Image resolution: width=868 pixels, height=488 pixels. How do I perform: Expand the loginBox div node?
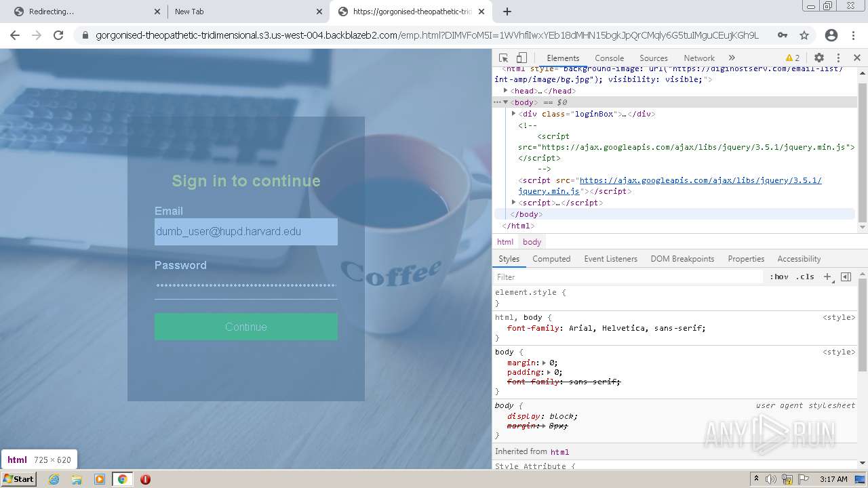click(x=513, y=114)
